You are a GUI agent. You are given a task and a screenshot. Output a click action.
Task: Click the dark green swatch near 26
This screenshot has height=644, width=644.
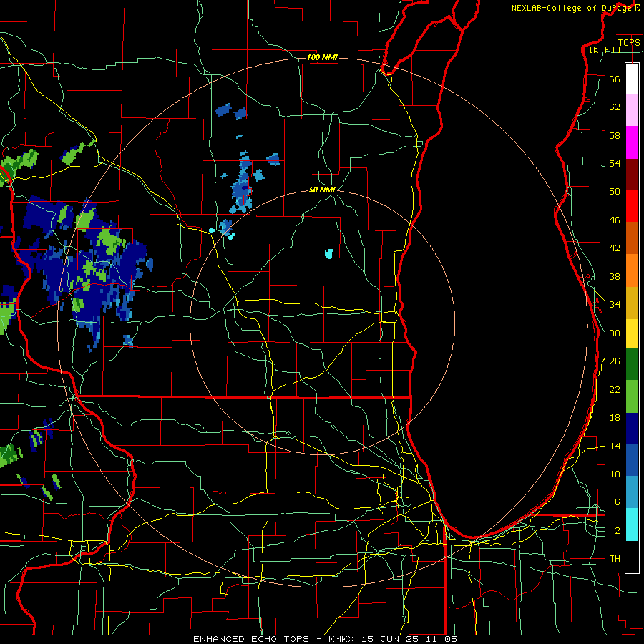pyautogui.click(x=632, y=364)
